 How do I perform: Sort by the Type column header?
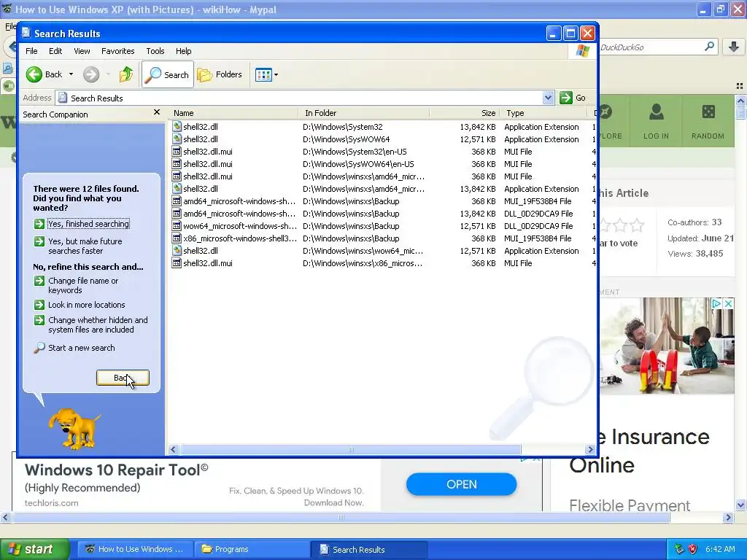(543, 113)
